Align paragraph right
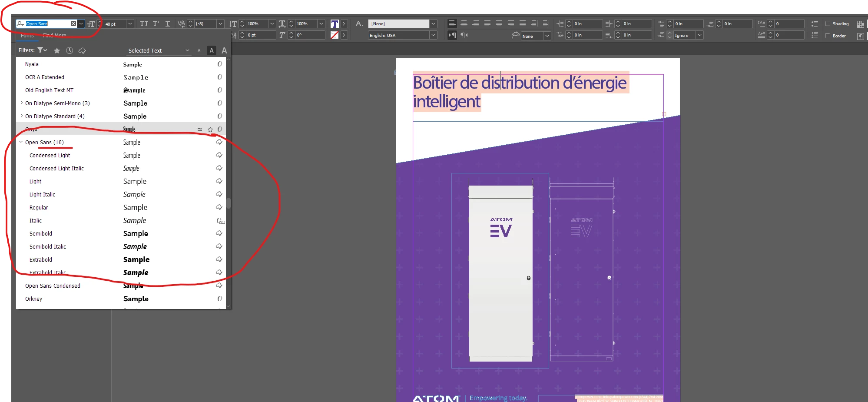The width and height of the screenshot is (868, 402). click(476, 23)
